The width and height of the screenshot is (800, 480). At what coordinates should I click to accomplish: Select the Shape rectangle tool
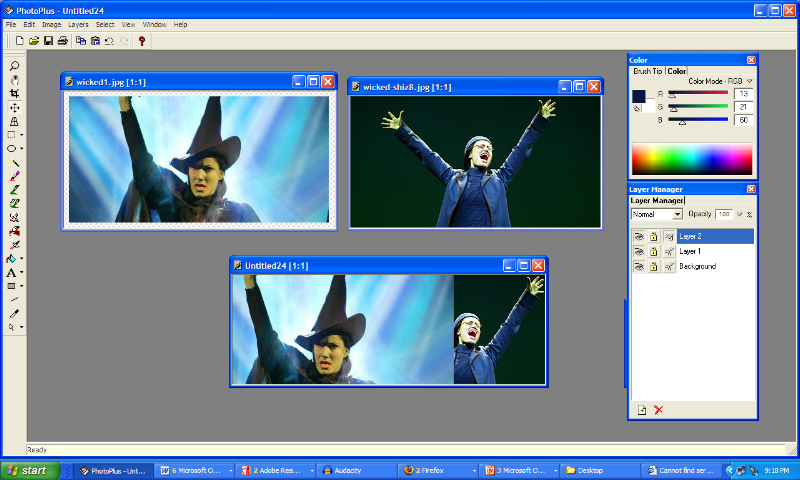11,286
